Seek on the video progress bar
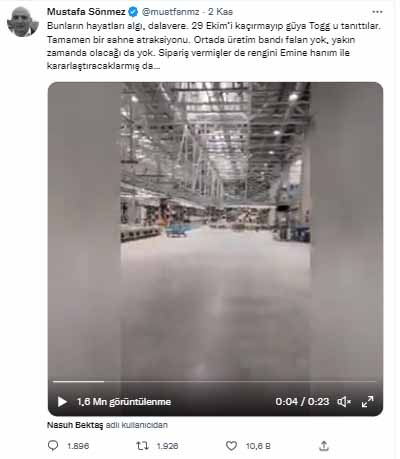 214,382
